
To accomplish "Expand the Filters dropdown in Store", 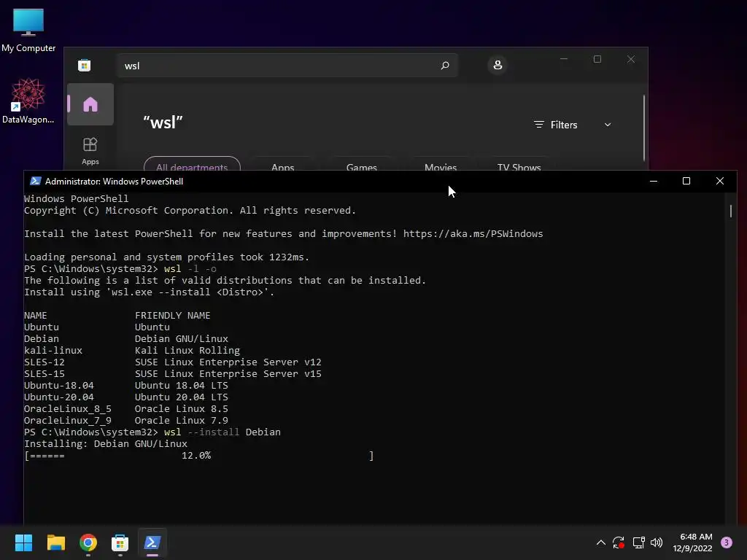I will (572, 125).
